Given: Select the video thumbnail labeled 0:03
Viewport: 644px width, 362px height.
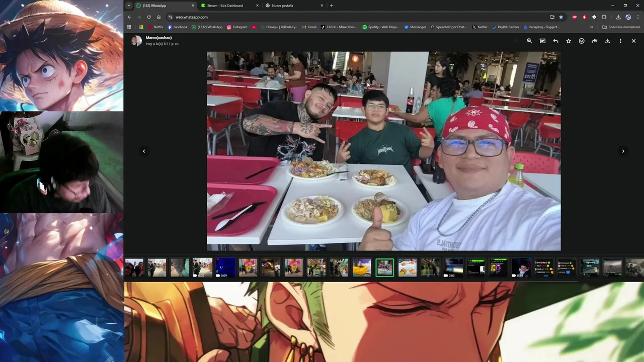Looking at the screenshot, I should (x=453, y=267).
